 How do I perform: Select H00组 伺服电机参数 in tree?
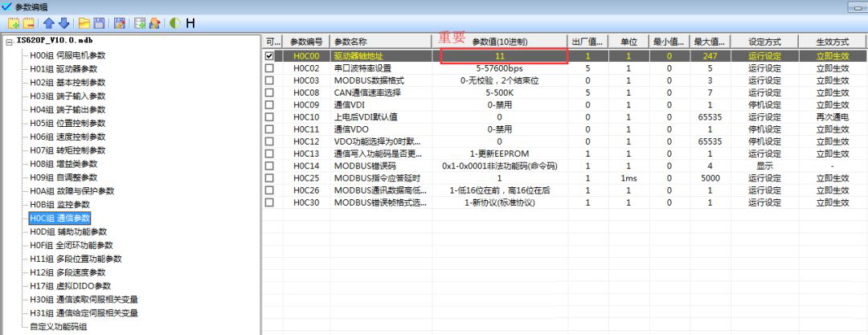click(x=68, y=55)
